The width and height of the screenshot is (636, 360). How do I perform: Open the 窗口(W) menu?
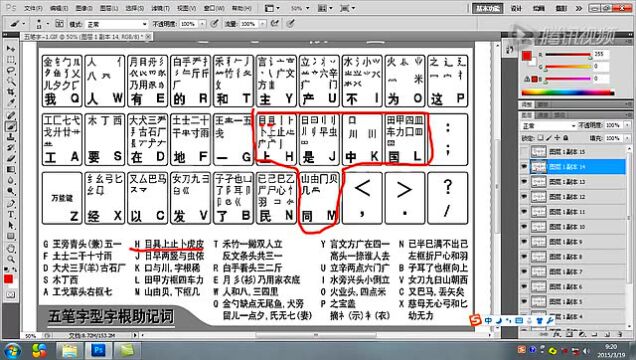pyautogui.click(x=214, y=8)
